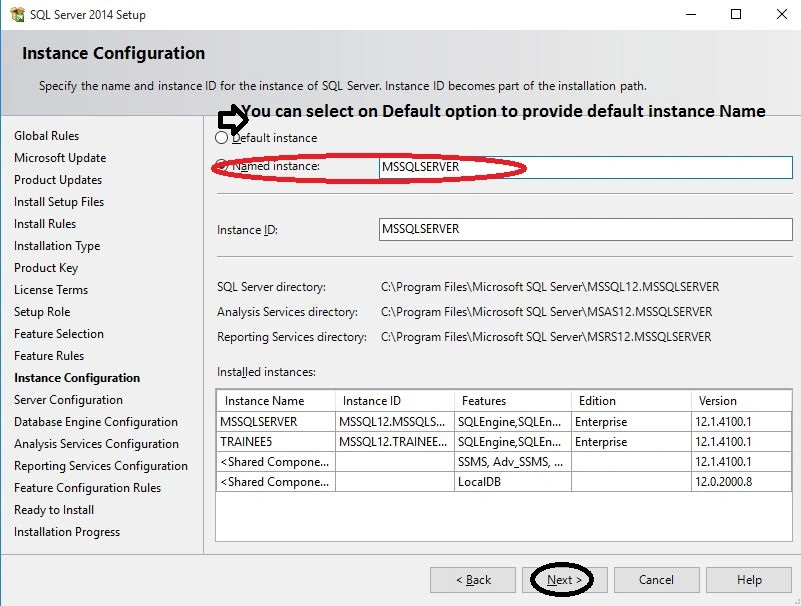Maximize the SQL Server 2014 Setup window
Screen dimensions: 801x606
pos(736,14)
